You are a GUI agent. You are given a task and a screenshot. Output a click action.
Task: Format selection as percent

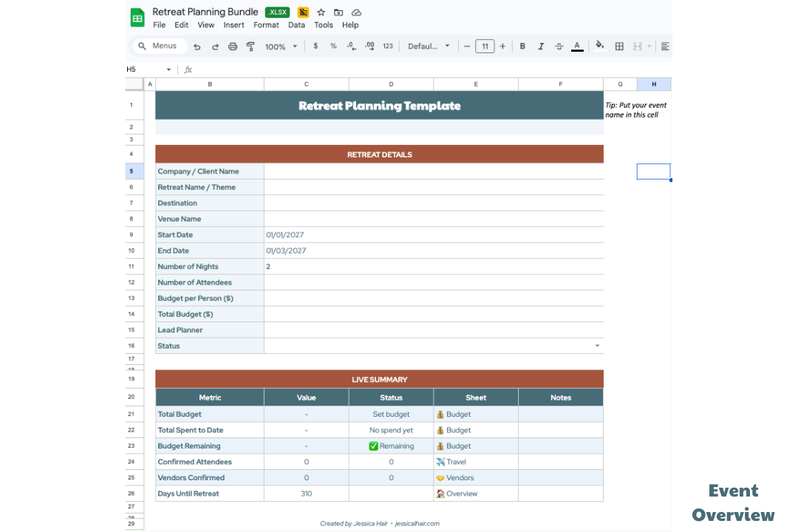[333, 46]
